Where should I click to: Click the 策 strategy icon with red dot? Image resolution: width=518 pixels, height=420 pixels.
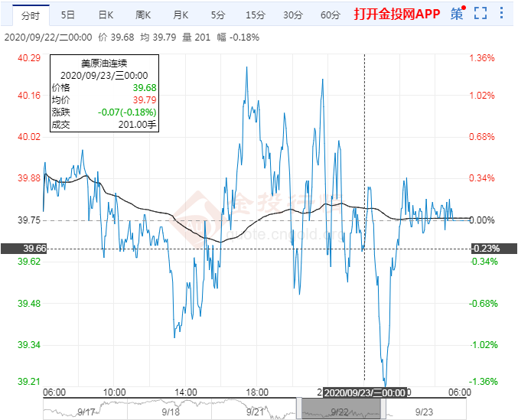[457, 14]
